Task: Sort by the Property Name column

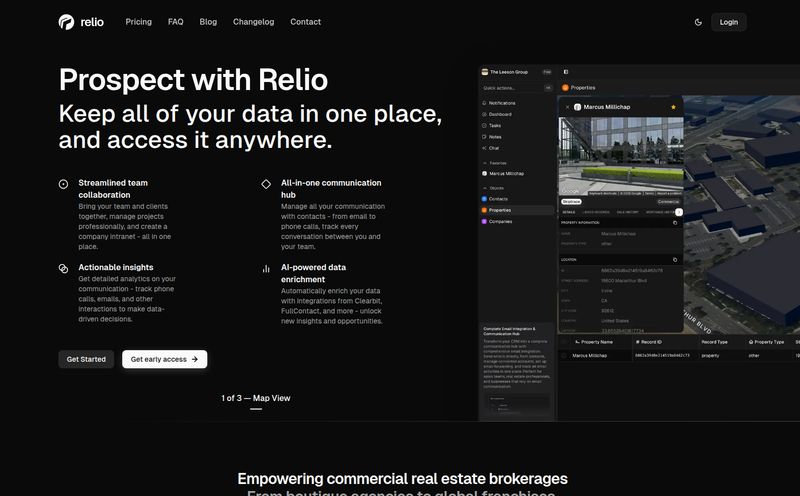Action: (594, 342)
